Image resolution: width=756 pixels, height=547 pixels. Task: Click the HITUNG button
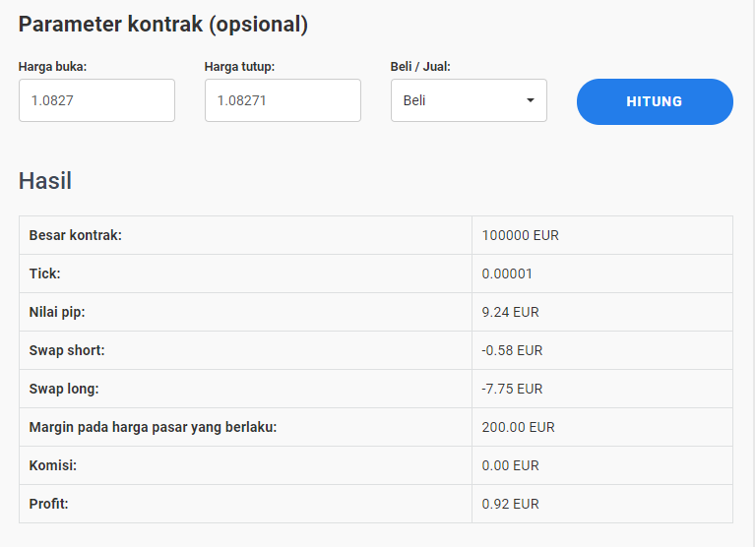coord(655,101)
